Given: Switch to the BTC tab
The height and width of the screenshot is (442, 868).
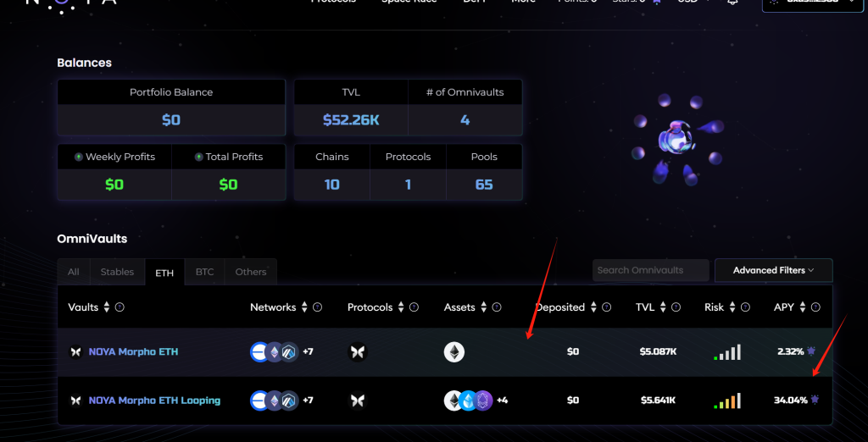Looking at the screenshot, I should coord(204,272).
